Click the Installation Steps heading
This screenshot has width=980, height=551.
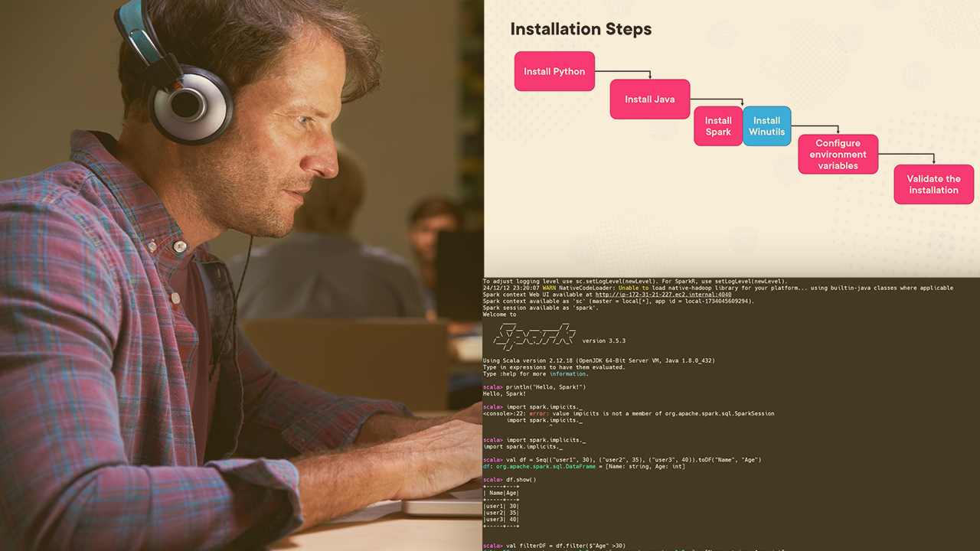coord(580,30)
